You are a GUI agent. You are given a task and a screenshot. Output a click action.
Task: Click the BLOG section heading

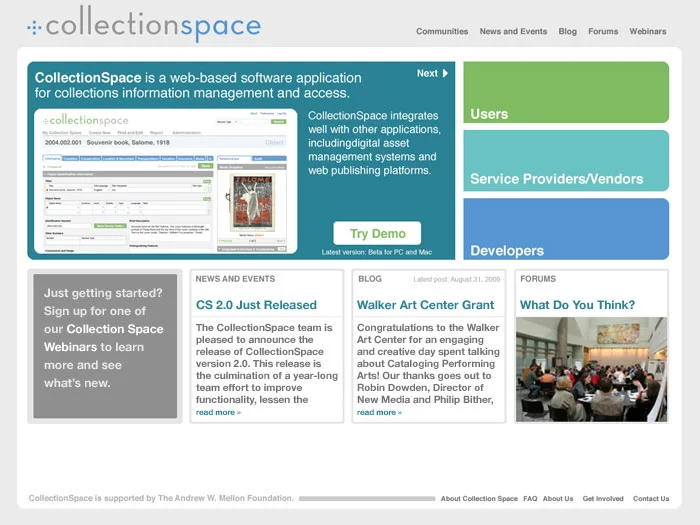[x=370, y=279]
